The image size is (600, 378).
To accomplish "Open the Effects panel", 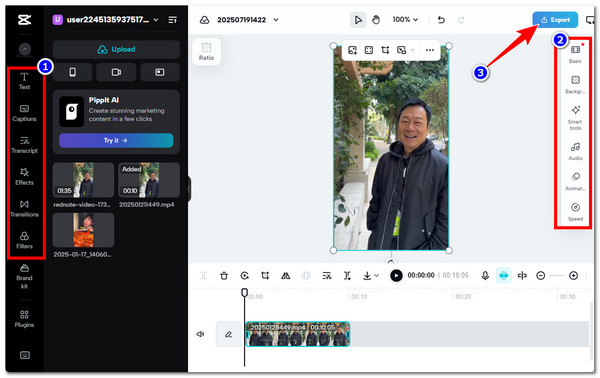I will 24,176.
